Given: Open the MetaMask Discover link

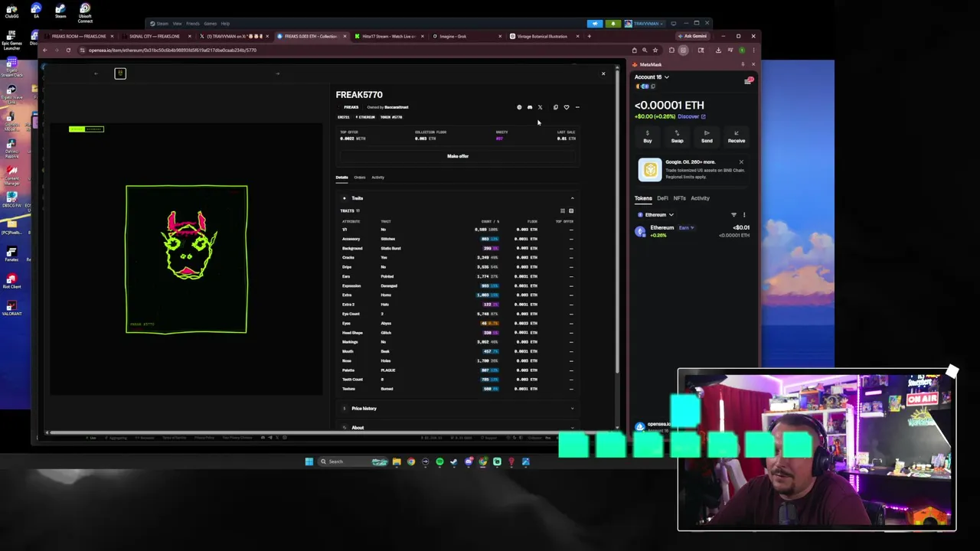Looking at the screenshot, I should coord(691,116).
